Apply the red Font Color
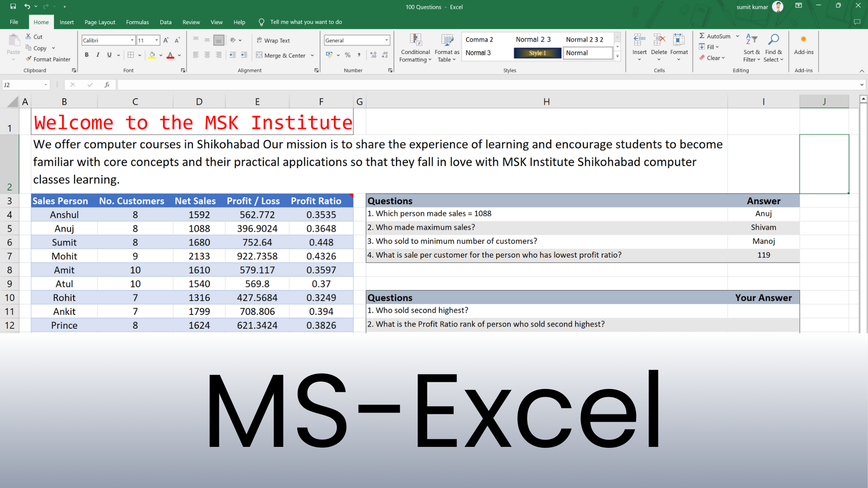This screenshot has height=488, width=868. (170, 55)
